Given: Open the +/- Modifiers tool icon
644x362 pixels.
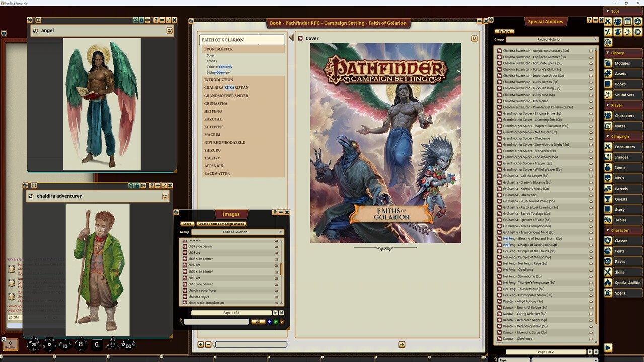Looking at the screenshot, I should (608, 32).
